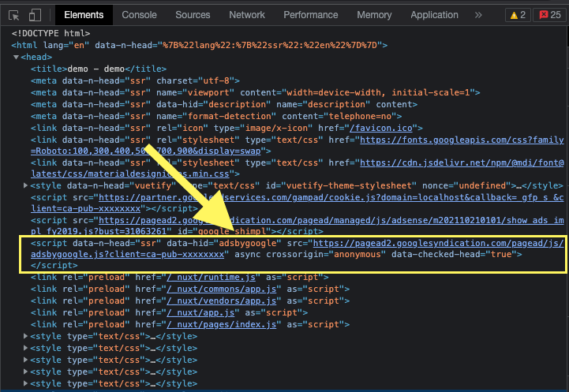This screenshot has width=569, height=392.
Task: Open the Sources tab
Action: point(193,15)
